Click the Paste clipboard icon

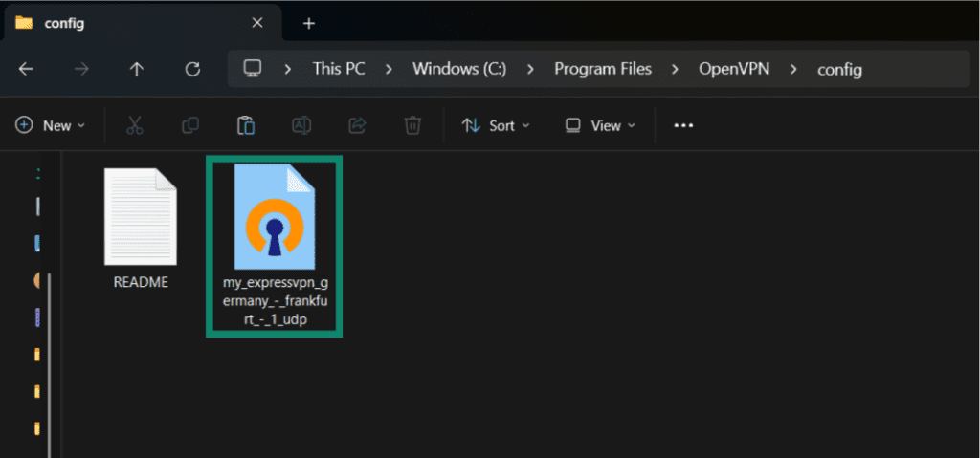(246, 125)
